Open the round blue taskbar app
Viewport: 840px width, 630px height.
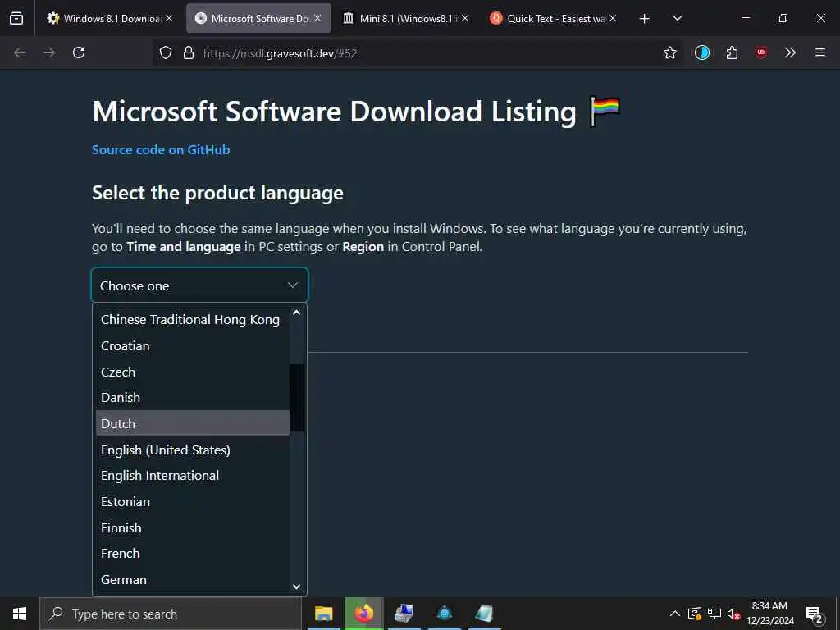(444, 614)
